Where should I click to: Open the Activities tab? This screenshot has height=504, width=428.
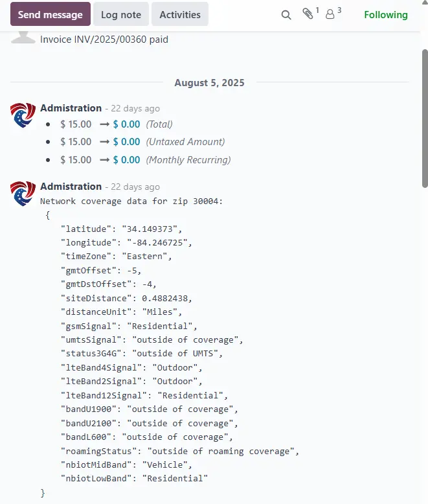(x=180, y=14)
